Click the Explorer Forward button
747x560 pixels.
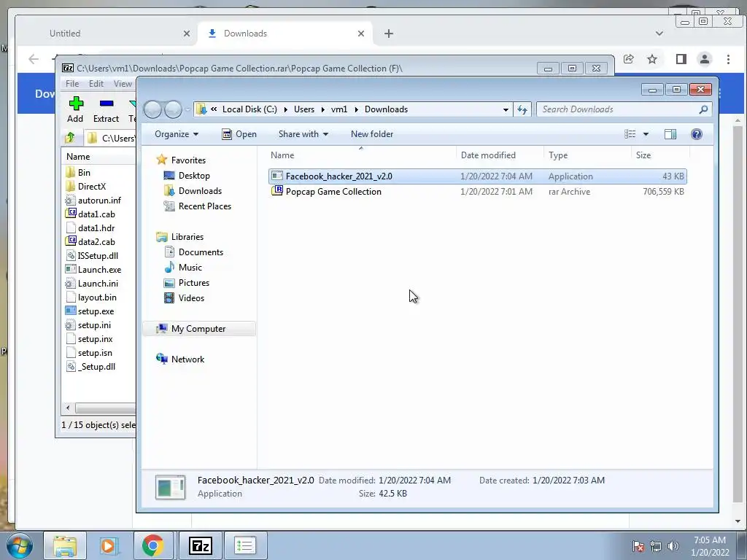point(172,109)
